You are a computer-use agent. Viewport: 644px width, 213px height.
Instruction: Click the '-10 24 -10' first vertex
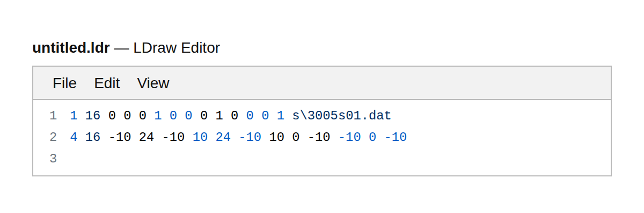[147, 137]
